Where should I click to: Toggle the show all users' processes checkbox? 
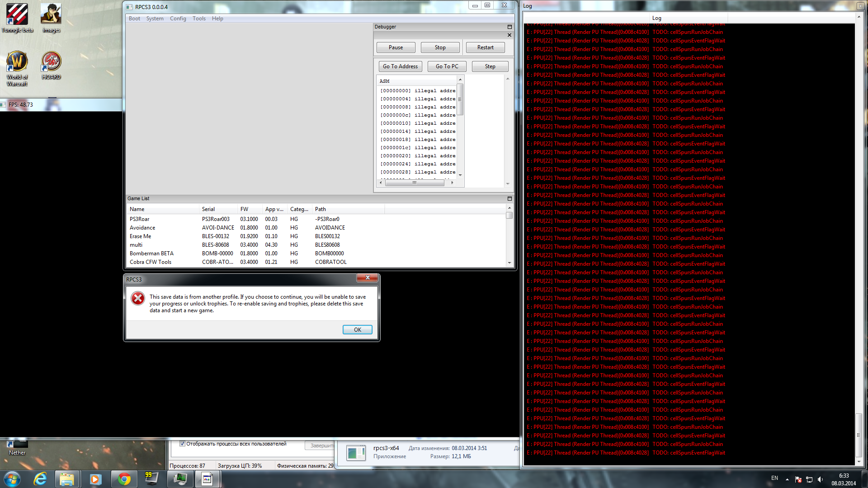(183, 444)
